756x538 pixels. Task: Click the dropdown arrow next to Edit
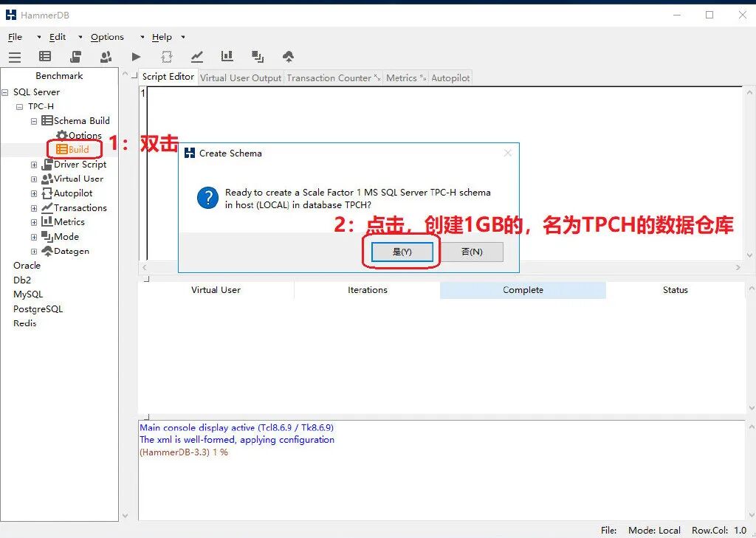click(80, 37)
